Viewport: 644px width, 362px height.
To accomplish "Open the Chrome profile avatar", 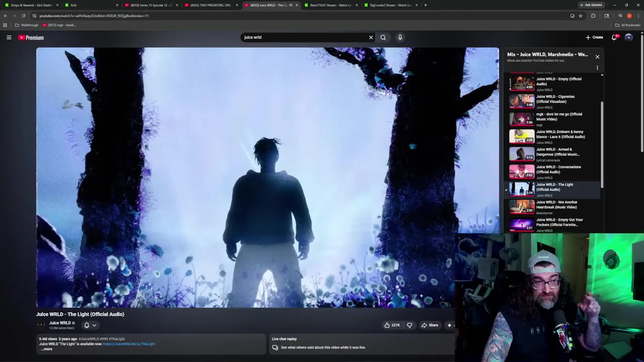I will pyautogui.click(x=629, y=16).
